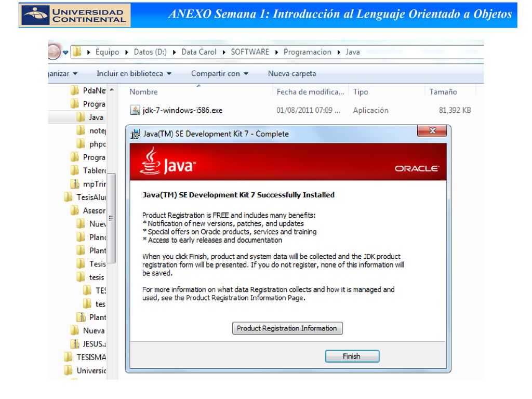Expand arrow after Data Carol breadcrumb
Image resolution: width=532 pixels, height=399 pixels.
pos(223,52)
